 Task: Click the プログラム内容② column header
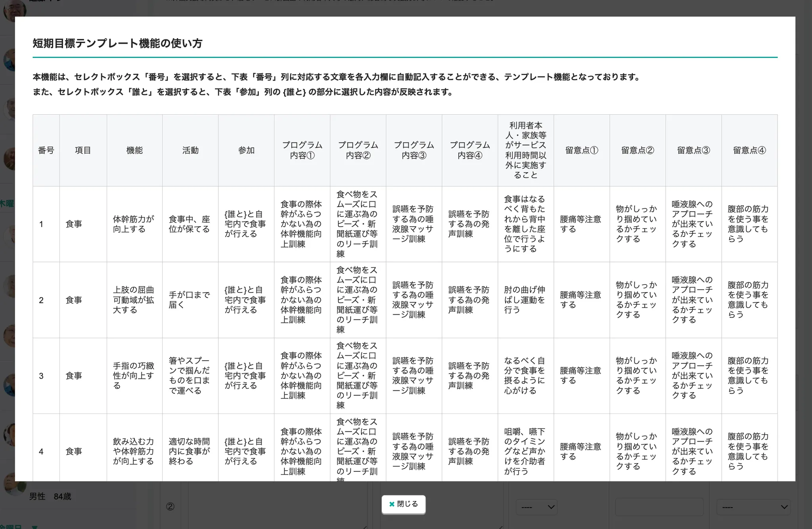pos(358,150)
